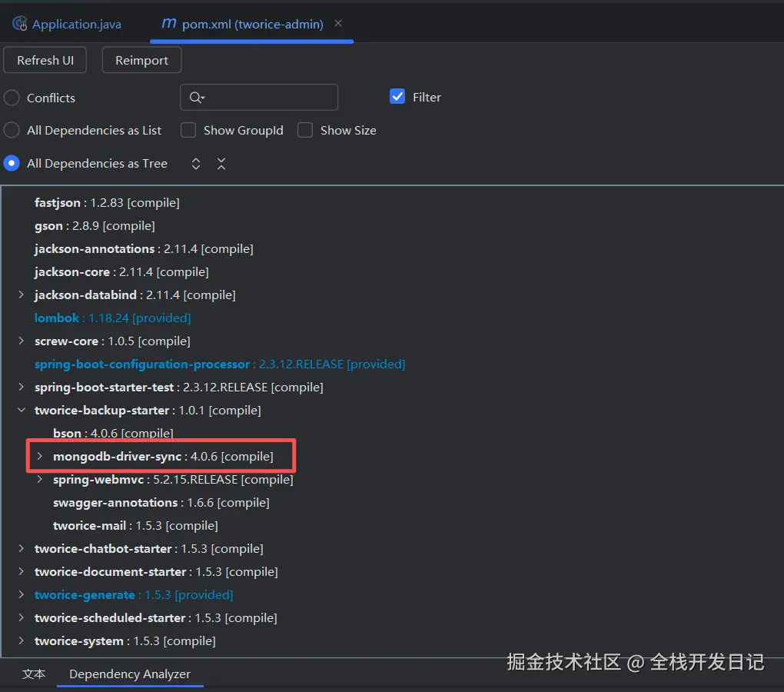Focus the dependency search field

(x=259, y=97)
